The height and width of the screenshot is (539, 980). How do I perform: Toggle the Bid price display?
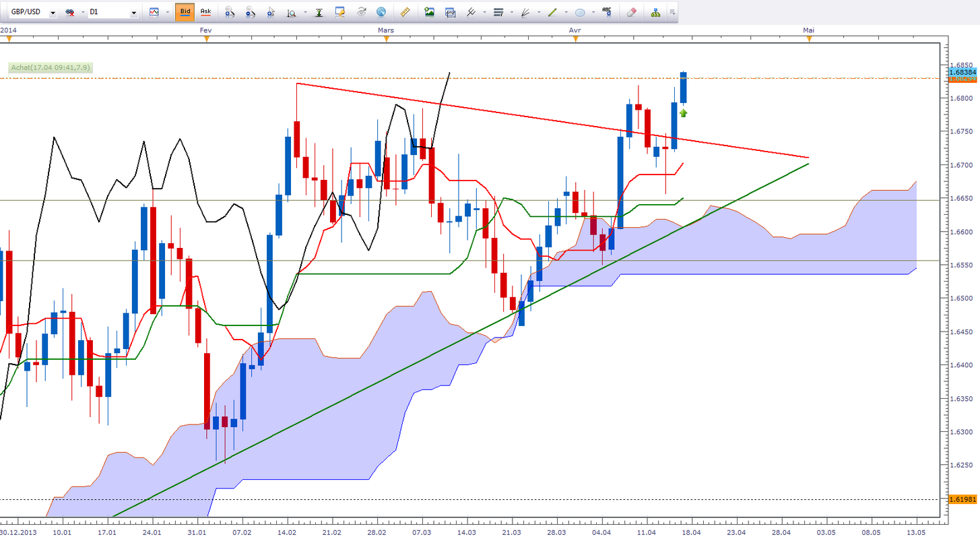(x=185, y=12)
